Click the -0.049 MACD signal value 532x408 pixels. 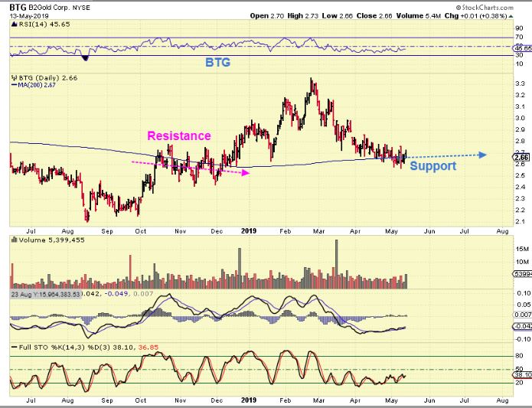(x=116, y=293)
